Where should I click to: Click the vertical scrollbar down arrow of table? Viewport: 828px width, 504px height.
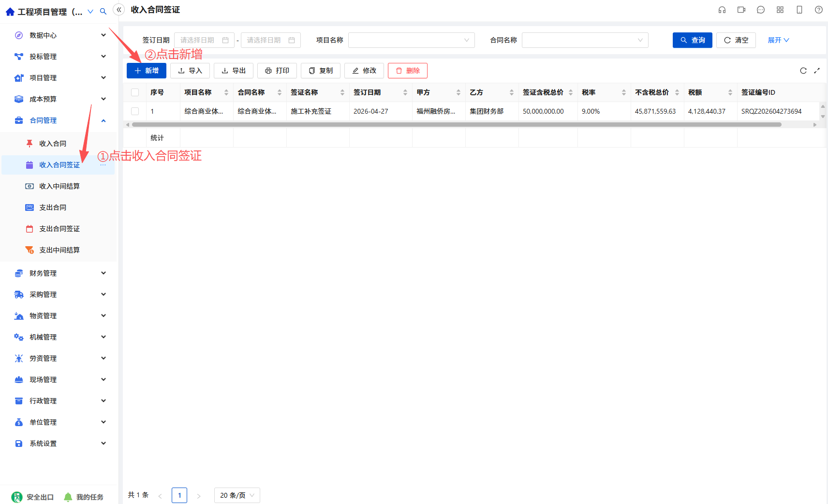coord(823,117)
